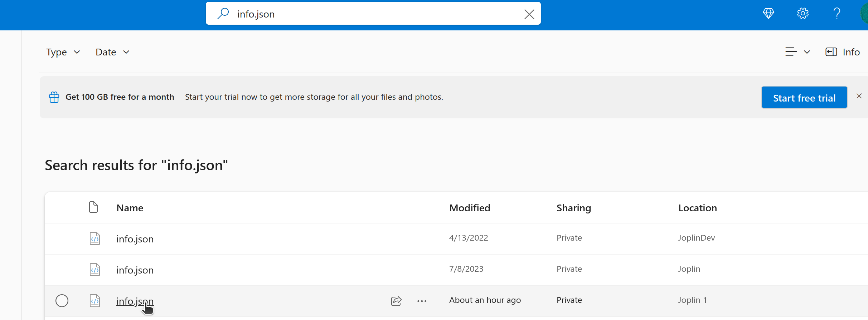
Task: Open the view options list dropdown
Action: point(797,52)
